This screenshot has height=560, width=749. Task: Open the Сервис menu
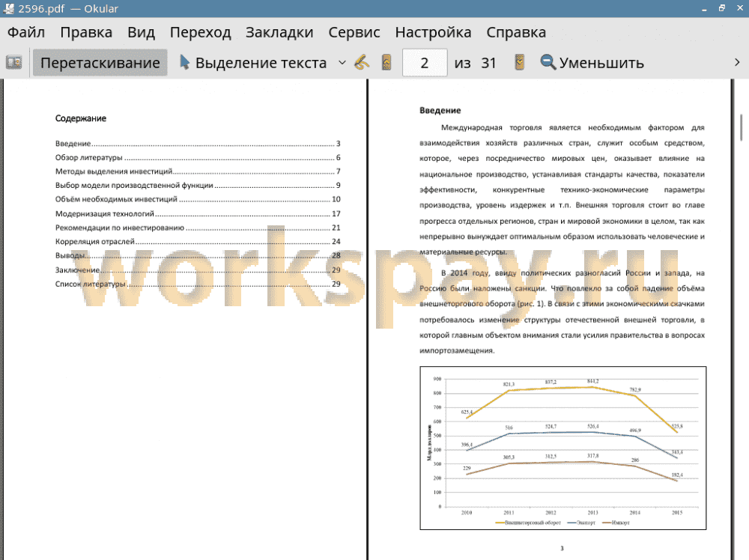coord(354,32)
